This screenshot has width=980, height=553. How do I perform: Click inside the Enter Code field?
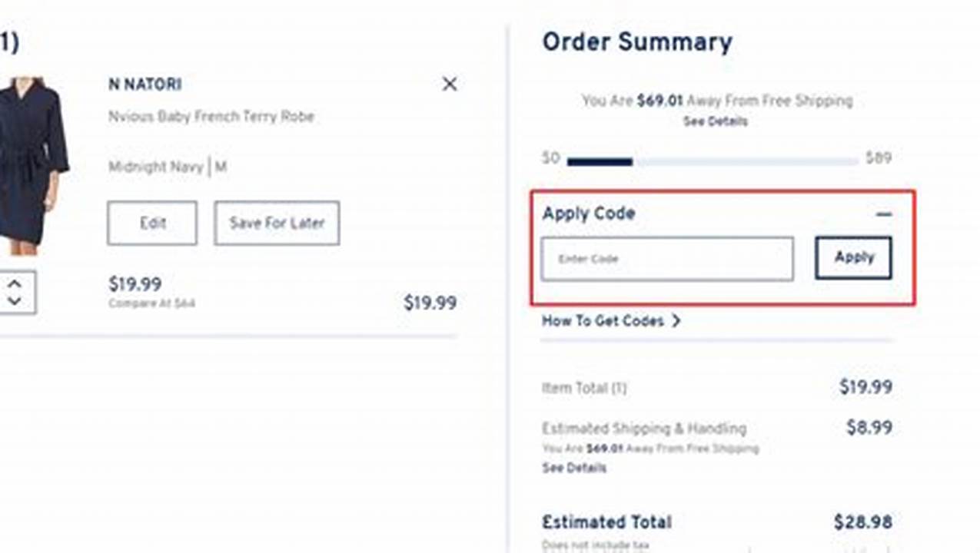[667, 259]
